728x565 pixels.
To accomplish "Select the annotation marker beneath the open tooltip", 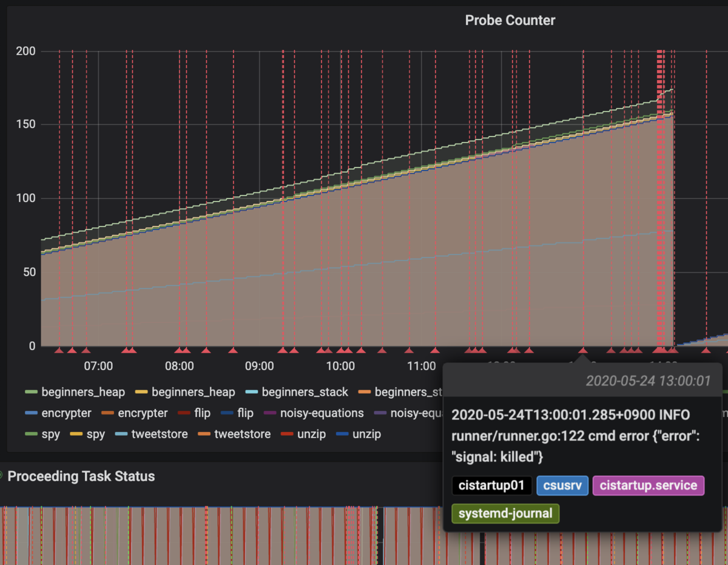I will pos(583,350).
